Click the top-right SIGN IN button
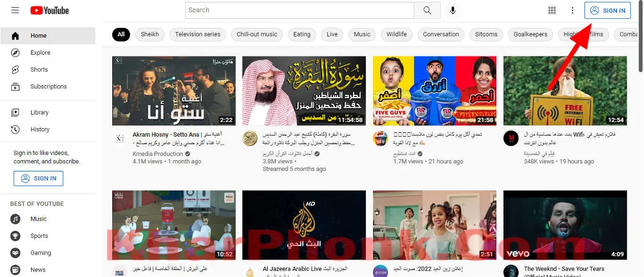 608,10
